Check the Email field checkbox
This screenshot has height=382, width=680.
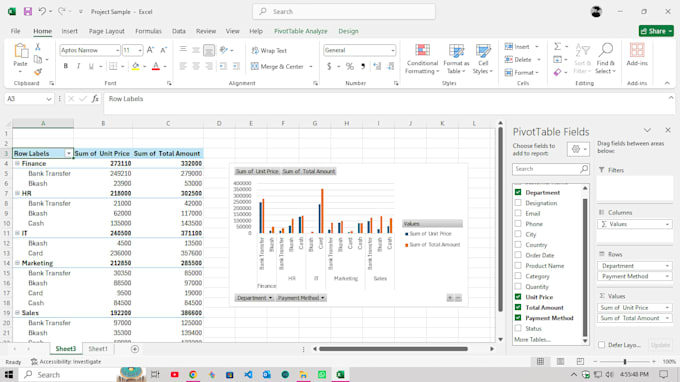(x=518, y=213)
